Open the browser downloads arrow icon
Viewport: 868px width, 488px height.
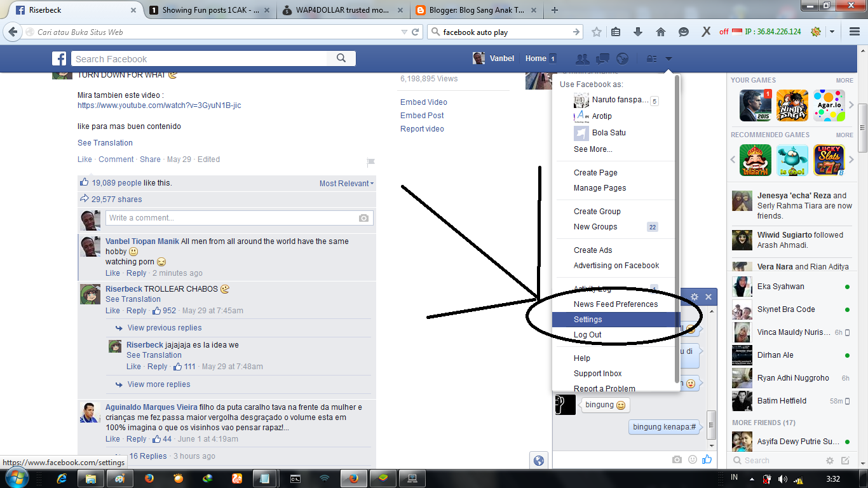click(638, 32)
